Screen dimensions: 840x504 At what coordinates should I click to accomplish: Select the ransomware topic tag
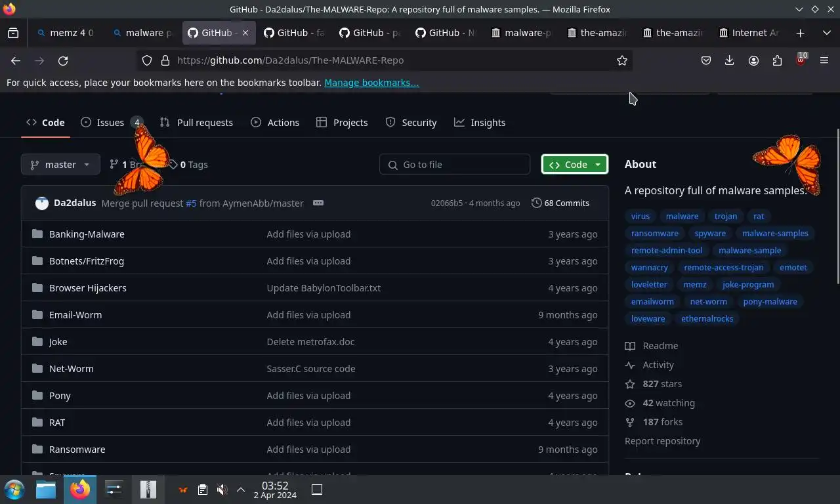[x=655, y=233]
